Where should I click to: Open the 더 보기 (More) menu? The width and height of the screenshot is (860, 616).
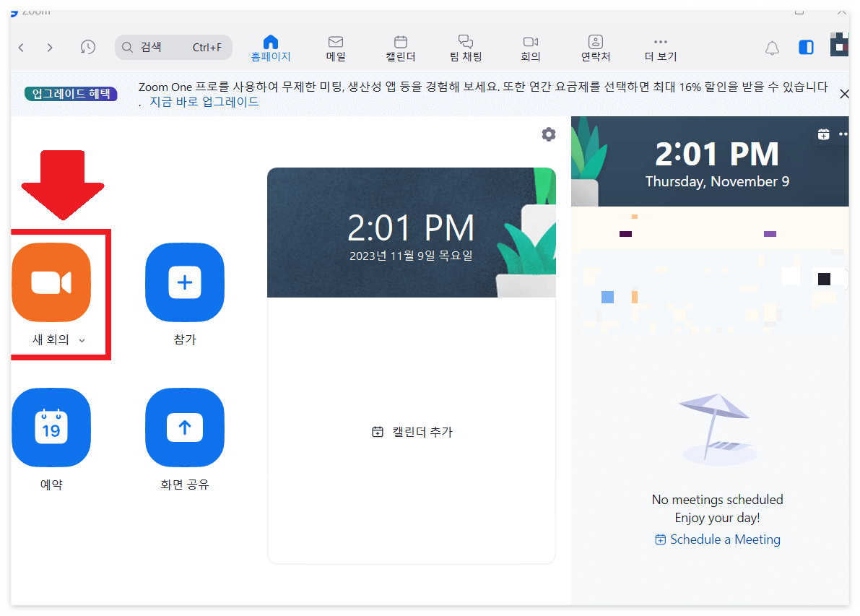[659, 48]
